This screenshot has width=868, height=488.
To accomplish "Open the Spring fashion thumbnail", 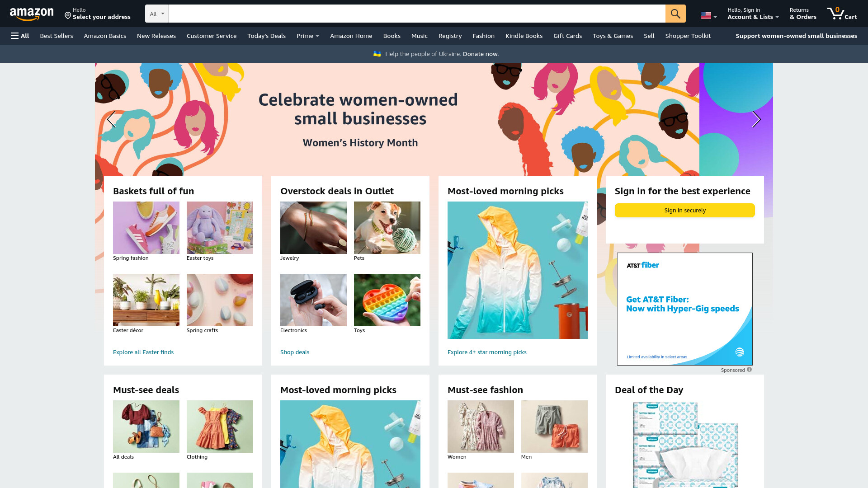I will (x=146, y=228).
